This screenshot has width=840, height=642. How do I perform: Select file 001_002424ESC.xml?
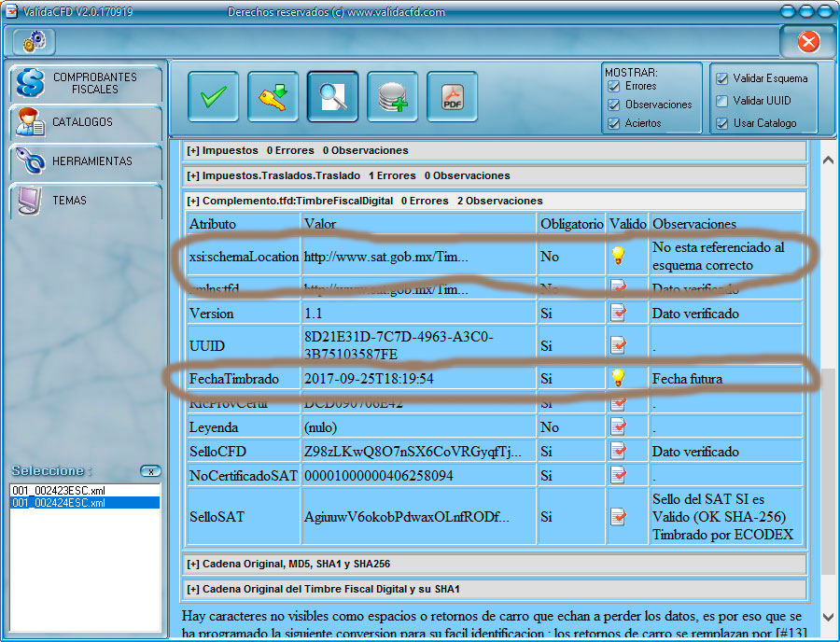point(85,503)
